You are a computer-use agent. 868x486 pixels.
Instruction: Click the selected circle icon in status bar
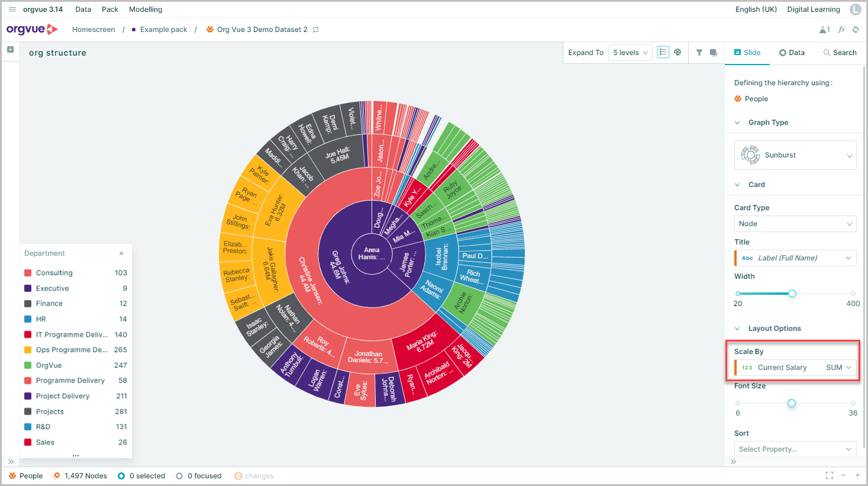pos(121,476)
